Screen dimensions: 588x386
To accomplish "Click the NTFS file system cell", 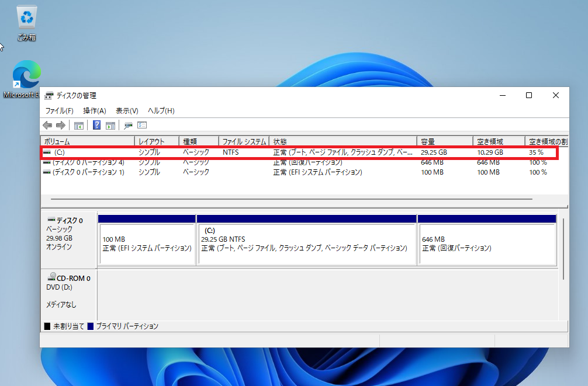I will pyautogui.click(x=231, y=152).
